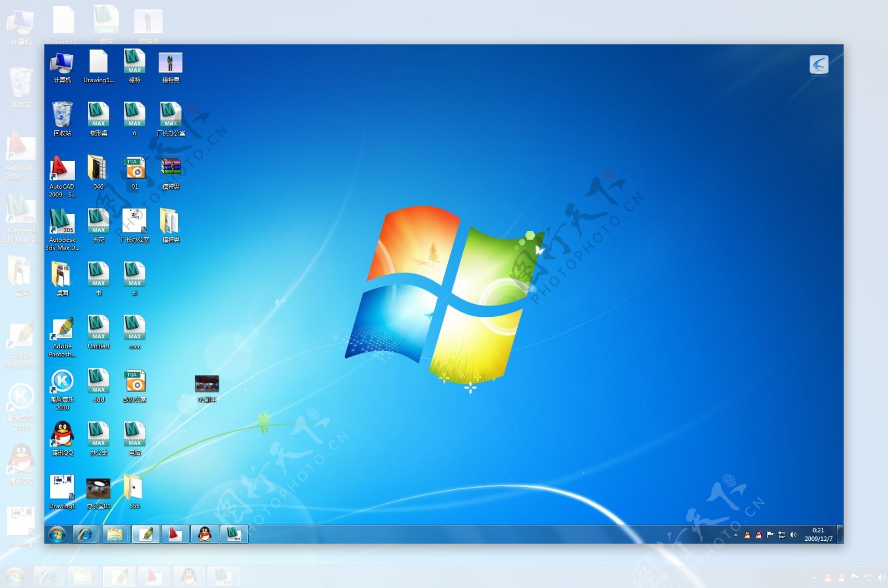
Task: Open volume speaker tray icon
Action: (x=793, y=535)
